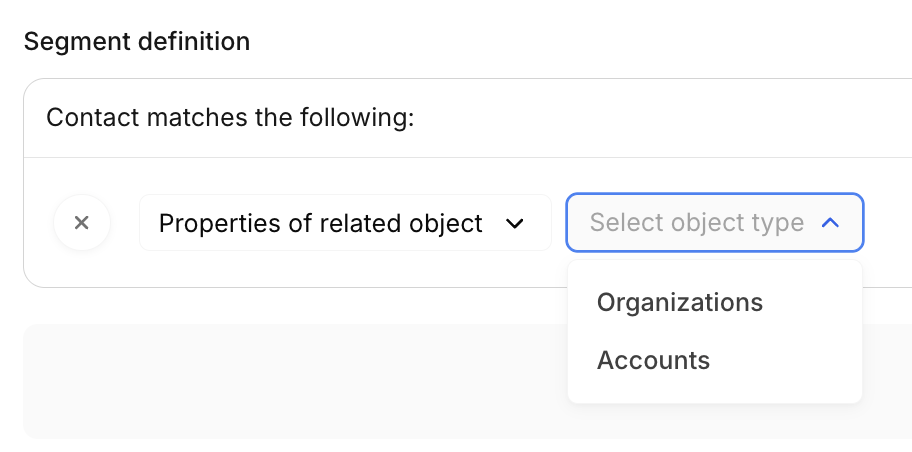Click blank space right of Organizations option
The image size is (912, 452).
click(x=815, y=302)
